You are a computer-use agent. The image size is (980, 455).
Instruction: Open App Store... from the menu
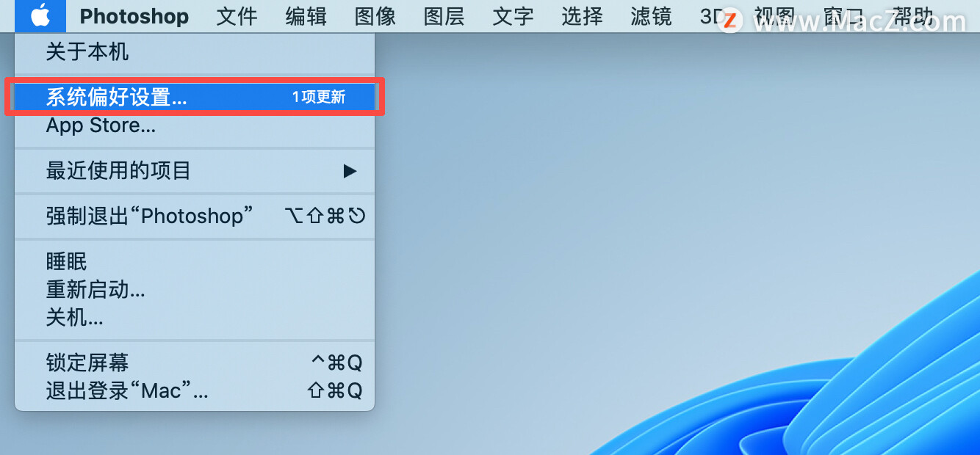click(195, 125)
